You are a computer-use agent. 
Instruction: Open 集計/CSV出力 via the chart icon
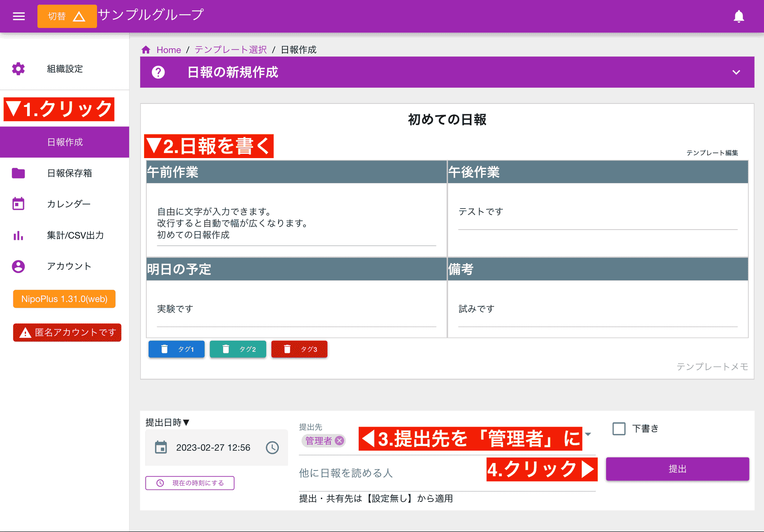[18, 236]
